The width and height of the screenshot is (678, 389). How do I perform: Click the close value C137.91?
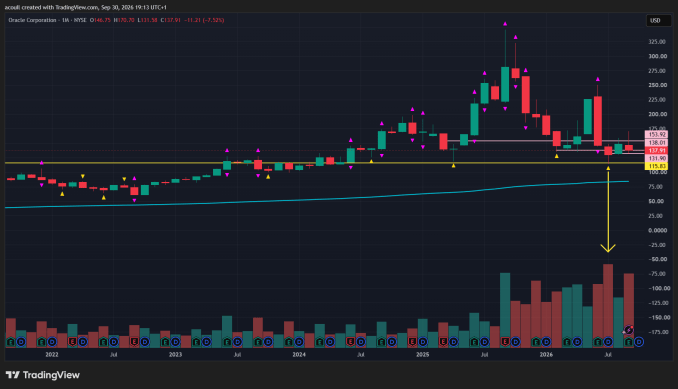point(171,20)
